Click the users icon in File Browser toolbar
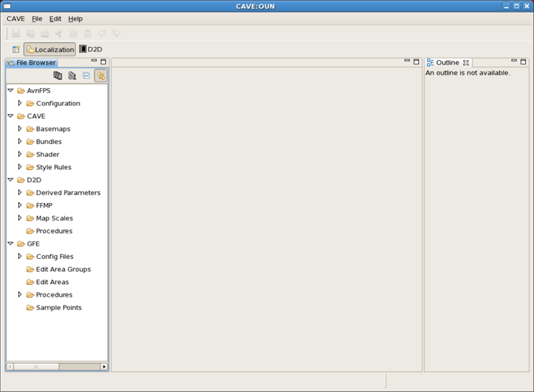The width and height of the screenshot is (534, 392). (x=72, y=75)
